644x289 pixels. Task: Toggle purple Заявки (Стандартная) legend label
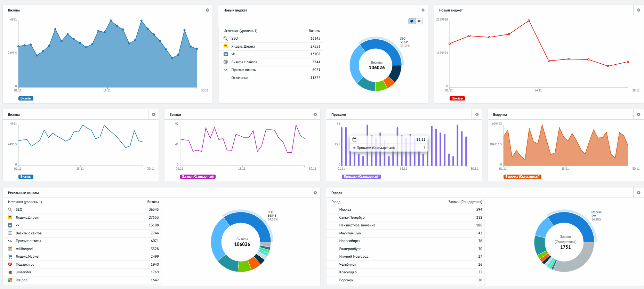[198, 177]
